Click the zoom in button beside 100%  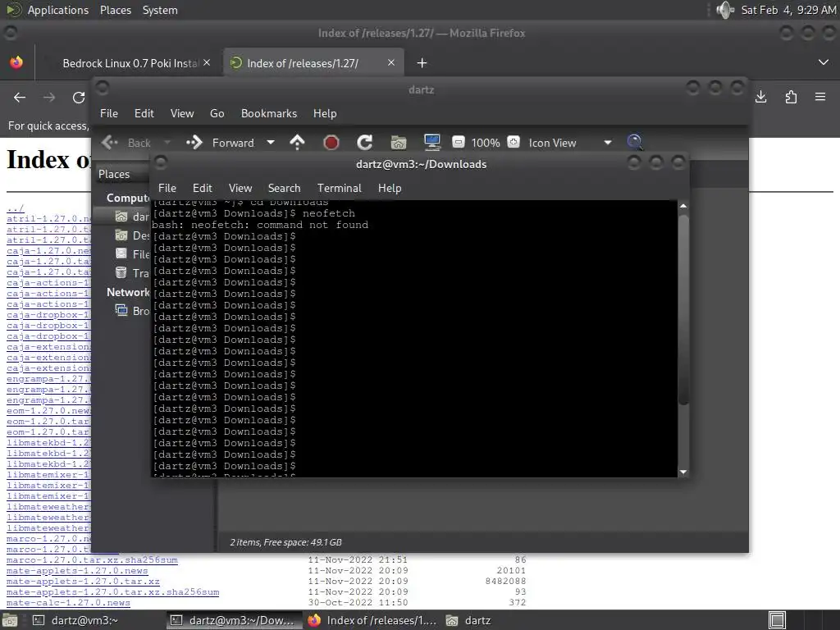coord(514,142)
